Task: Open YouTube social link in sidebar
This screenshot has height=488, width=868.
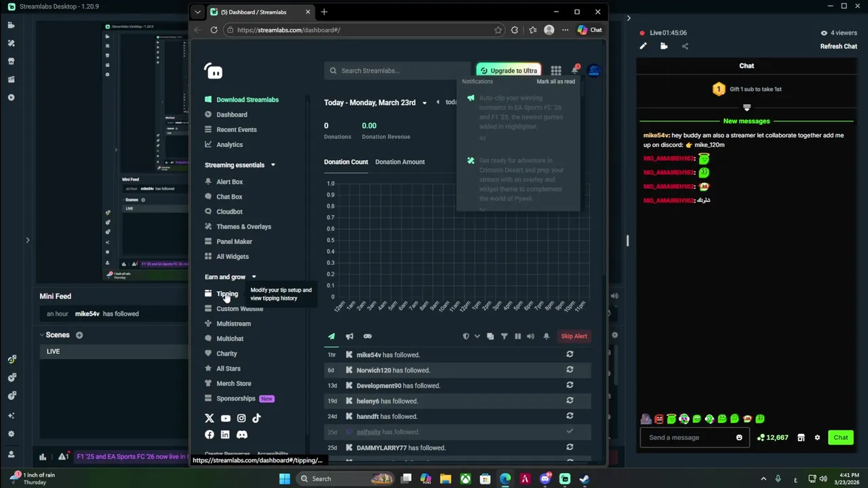Action: pos(225,419)
